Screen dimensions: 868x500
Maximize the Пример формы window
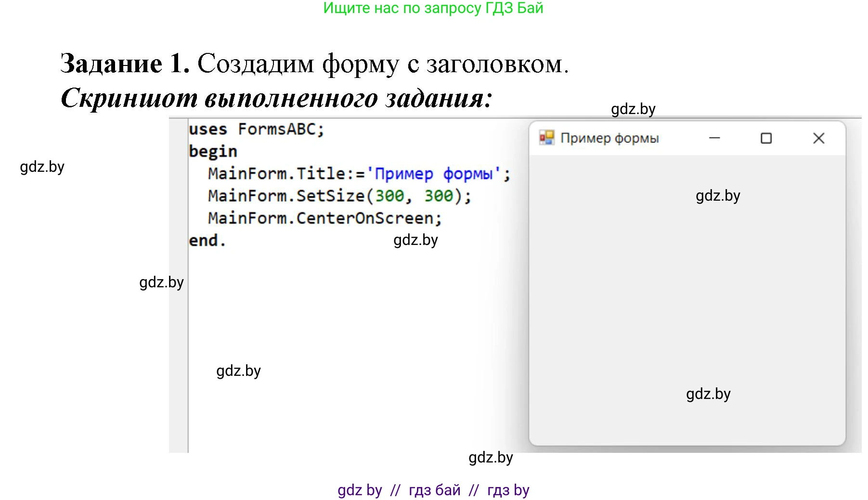point(766,139)
